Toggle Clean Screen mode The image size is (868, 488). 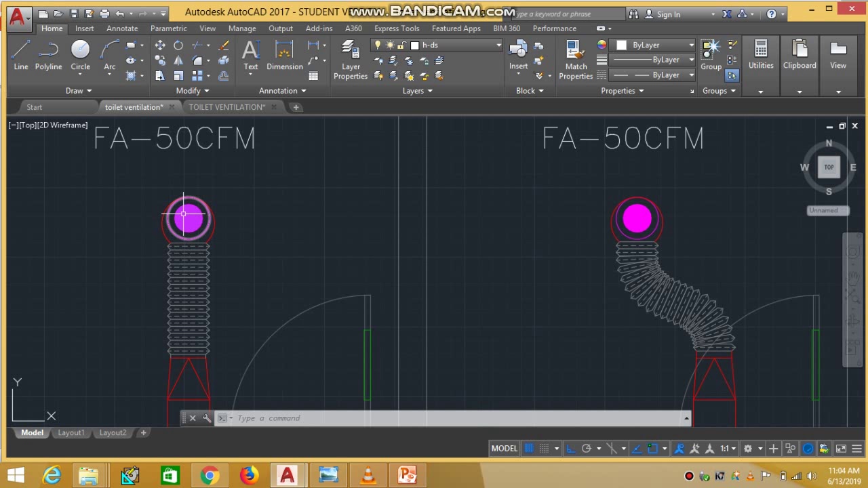point(841,448)
